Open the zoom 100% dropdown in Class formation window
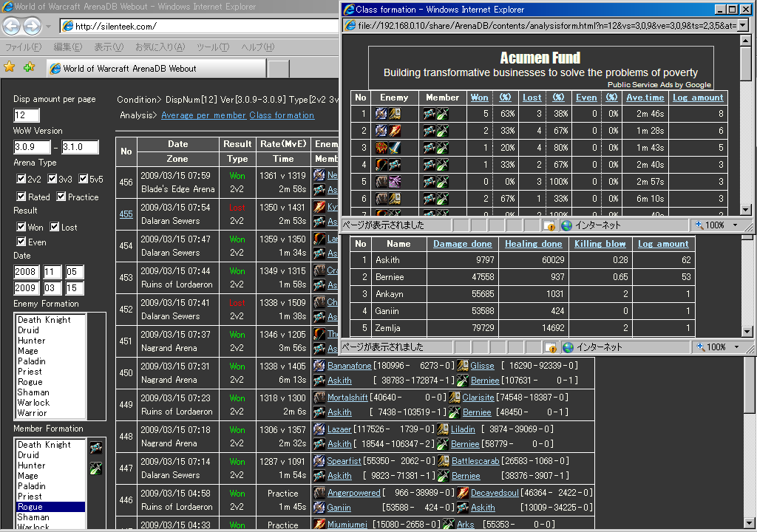 click(x=736, y=225)
